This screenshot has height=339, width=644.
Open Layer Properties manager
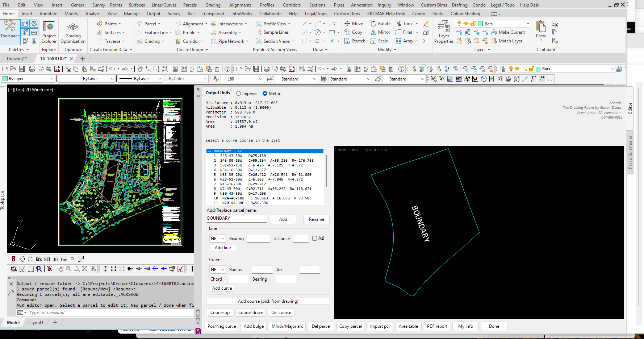coord(444,32)
